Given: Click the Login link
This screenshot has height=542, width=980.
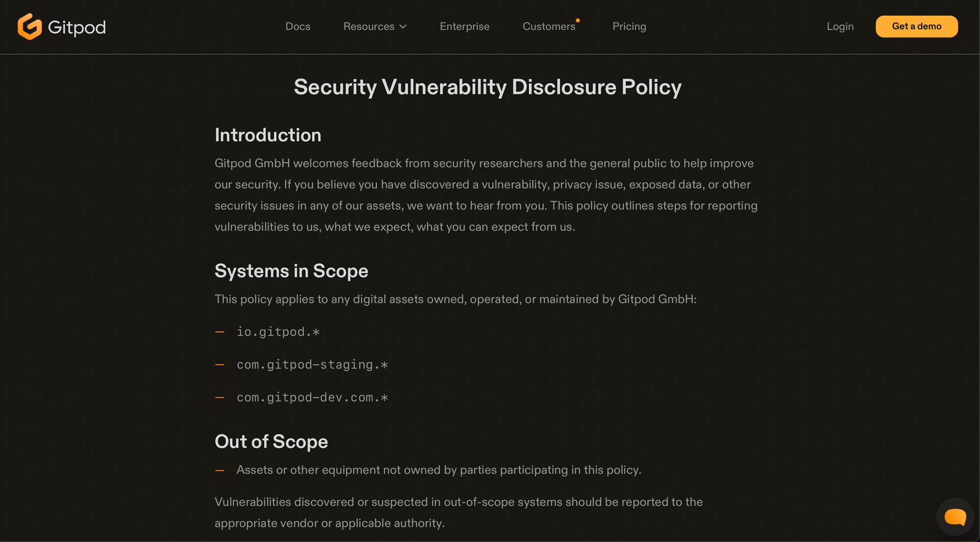Looking at the screenshot, I should (840, 26).
